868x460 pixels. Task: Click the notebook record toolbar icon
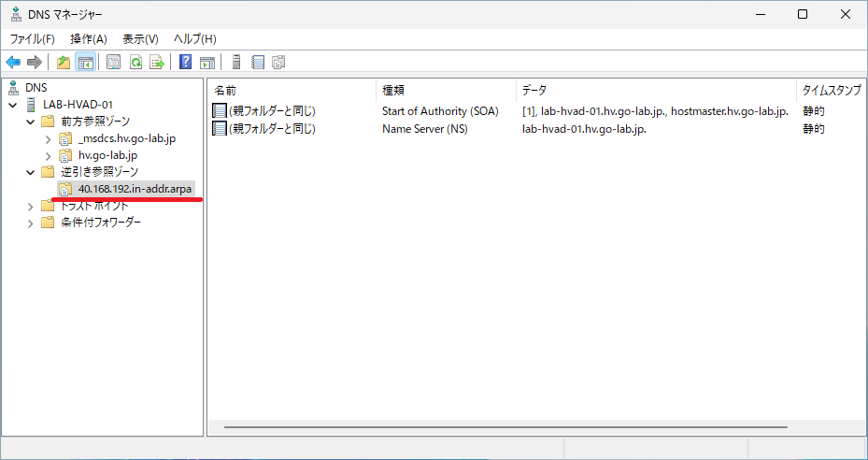tap(258, 62)
